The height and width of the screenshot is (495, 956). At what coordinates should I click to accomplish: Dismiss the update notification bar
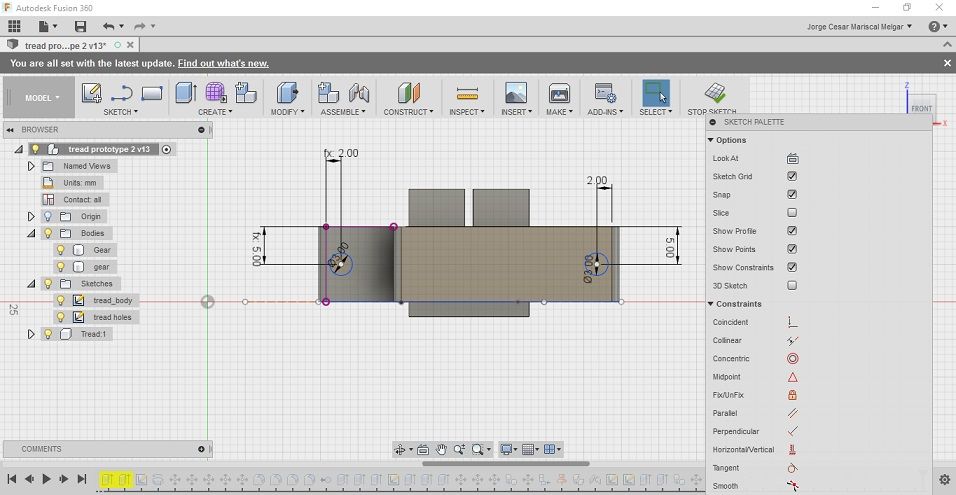[947, 63]
